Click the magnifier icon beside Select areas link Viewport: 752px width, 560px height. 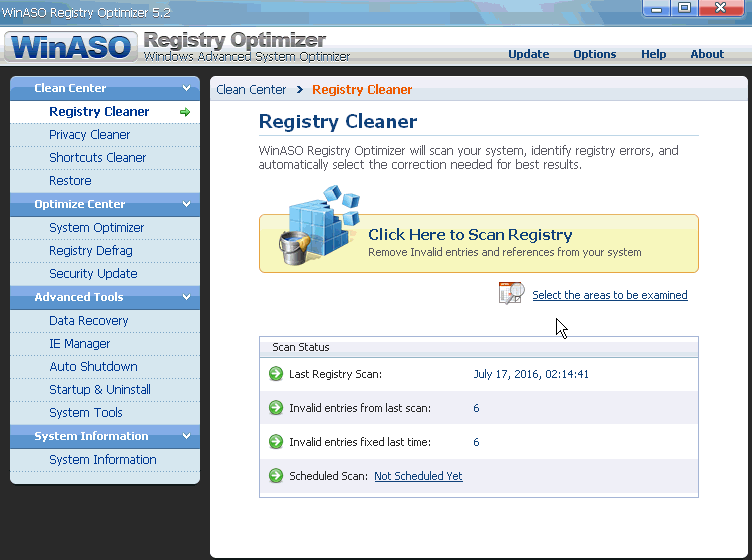(x=511, y=293)
